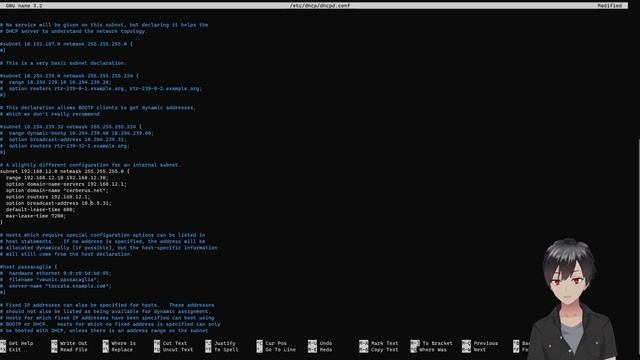This screenshot has height=360, width=640.
Task: Click the Cut Text shortcut label
Action: (175, 343)
